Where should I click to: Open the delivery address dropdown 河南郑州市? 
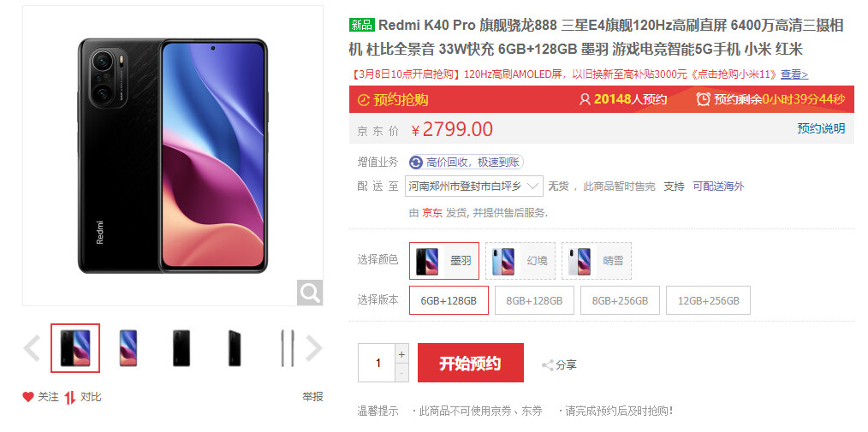tap(474, 186)
